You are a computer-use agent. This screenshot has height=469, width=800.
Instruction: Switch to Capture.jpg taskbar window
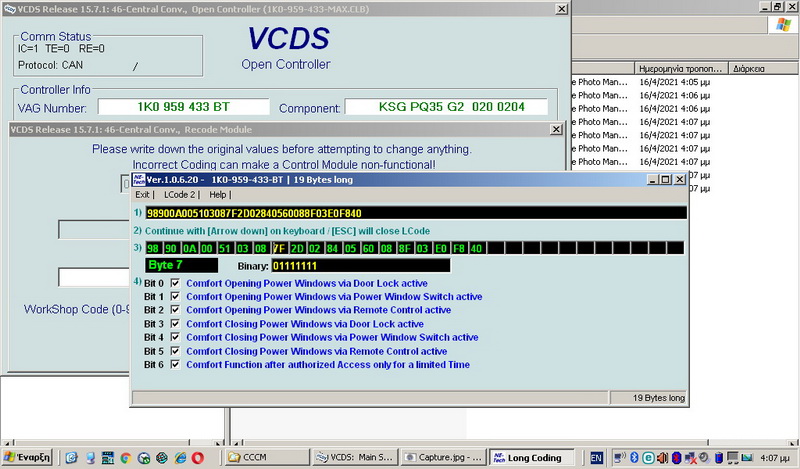pos(443,457)
